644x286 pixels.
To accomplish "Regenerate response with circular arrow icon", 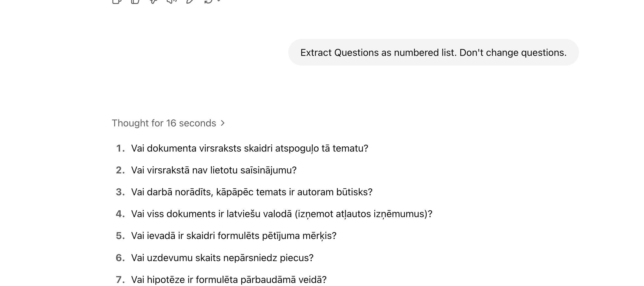I will 208,1.
